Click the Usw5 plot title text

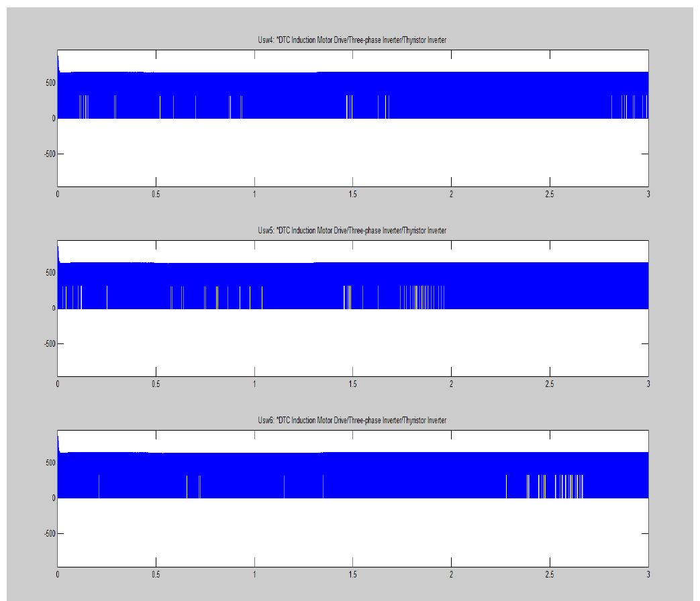click(x=352, y=231)
